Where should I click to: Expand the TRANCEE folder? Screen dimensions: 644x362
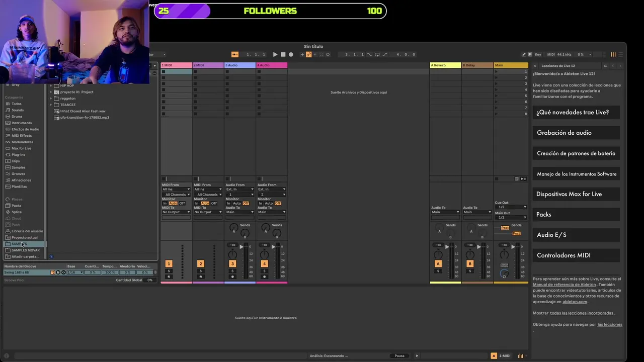click(51, 105)
